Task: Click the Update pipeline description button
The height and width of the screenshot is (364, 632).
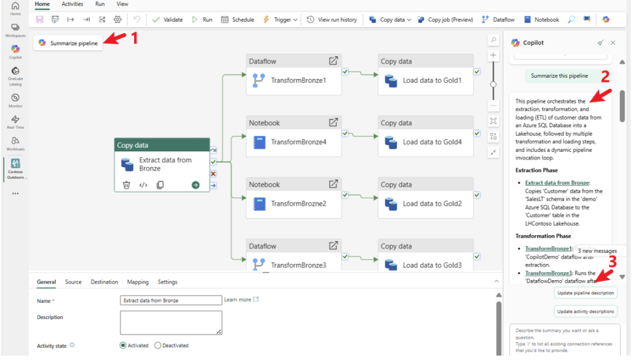Action: pos(585,292)
